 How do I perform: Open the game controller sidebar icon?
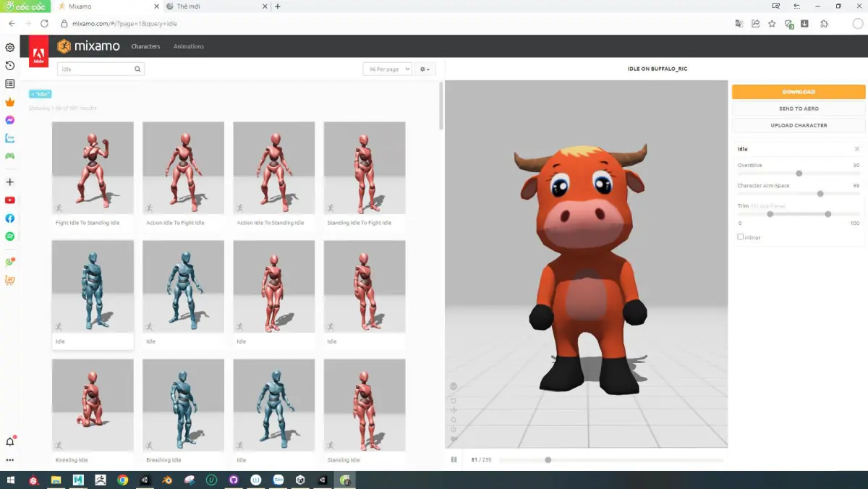pyautogui.click(x=10, y=156)
